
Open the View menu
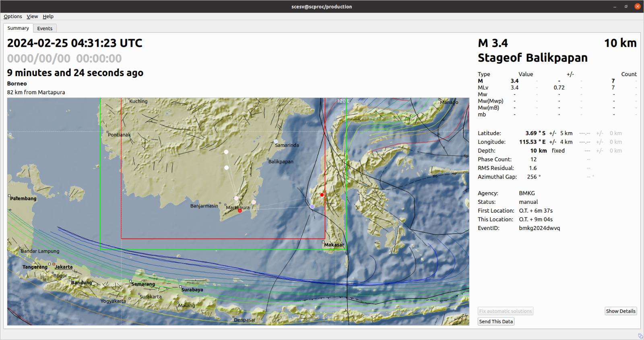point(32,17)
